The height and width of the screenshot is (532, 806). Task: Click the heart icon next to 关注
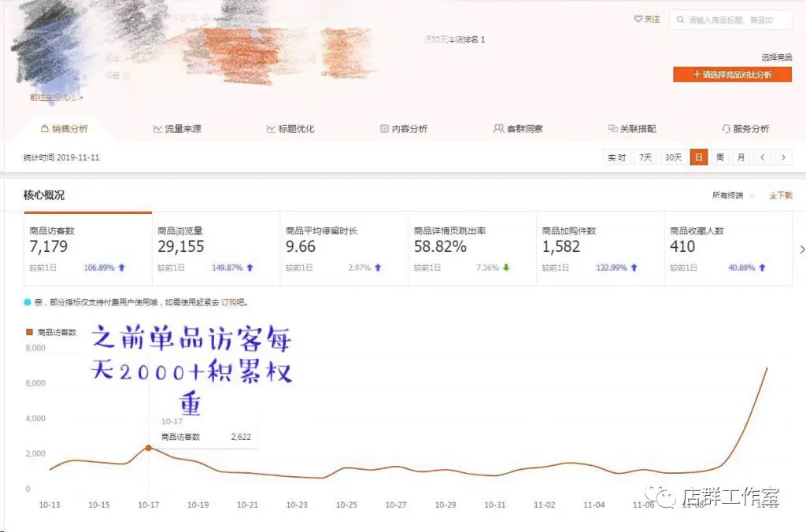click(638, 20)
